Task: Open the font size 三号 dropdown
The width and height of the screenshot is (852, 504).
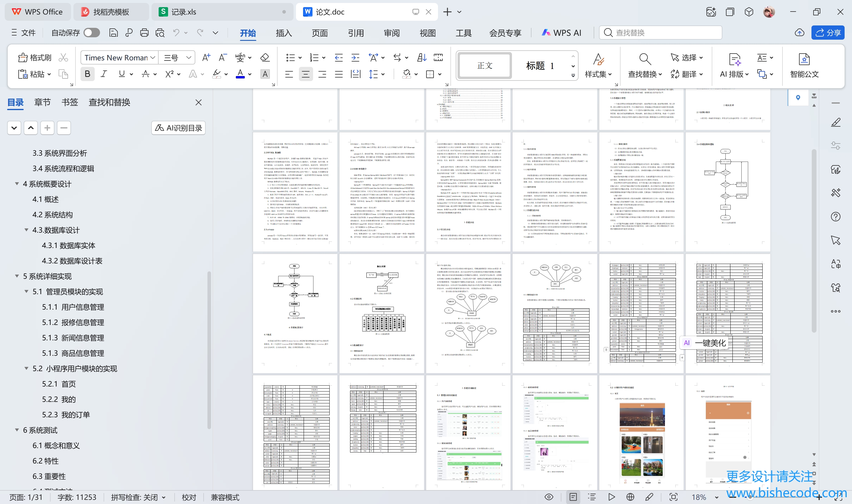Action: 189,57
